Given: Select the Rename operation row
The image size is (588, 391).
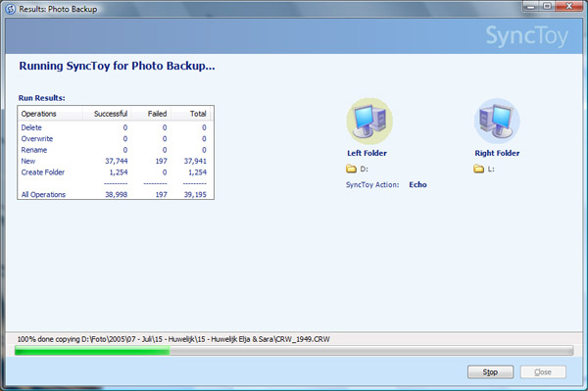Looking at the screenshot, I should coord(114,150).
